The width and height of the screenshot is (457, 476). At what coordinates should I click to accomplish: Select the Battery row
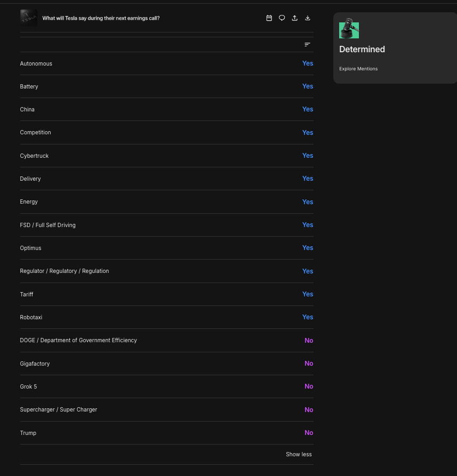[x=167, y=86]
